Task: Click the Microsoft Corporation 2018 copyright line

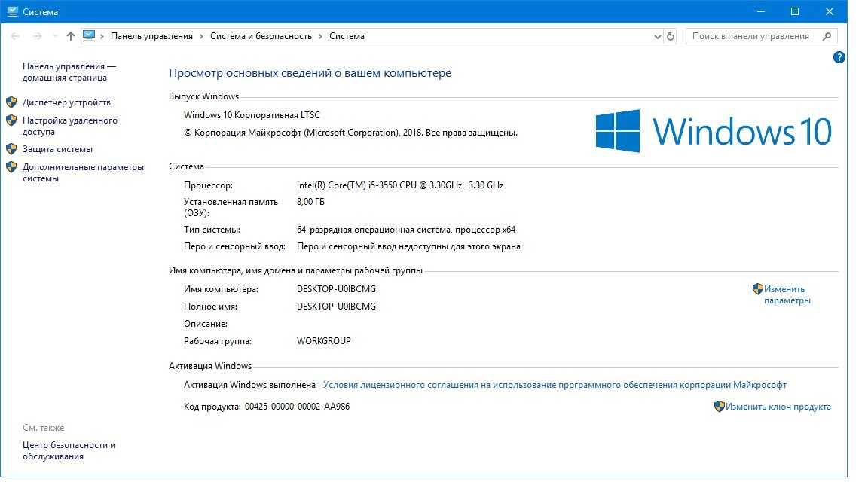Action: pos(350,133)
